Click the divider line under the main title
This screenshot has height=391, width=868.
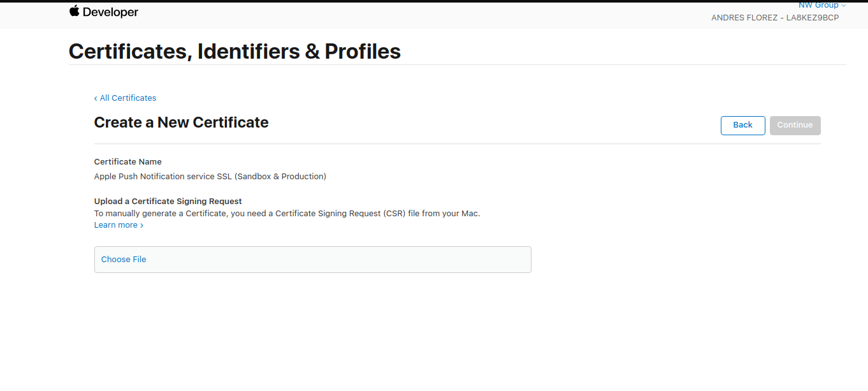[458, 64]
